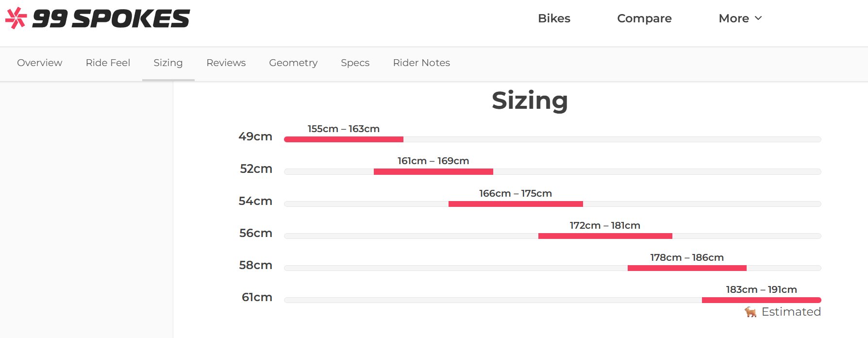Click the 99 SPOKES wordmark text
The width and height of the screenshot is (868, 338).
click(111, 18)
